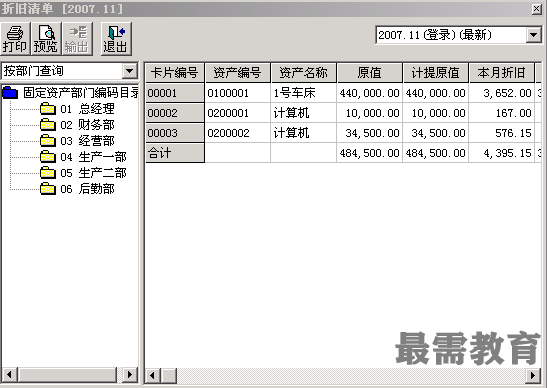Image resolution: width=547 pixels, height=388 pixels.
Task: Click tree panel scrollbar right arrow
Action: pyautogui.click(x=130, y=375)
